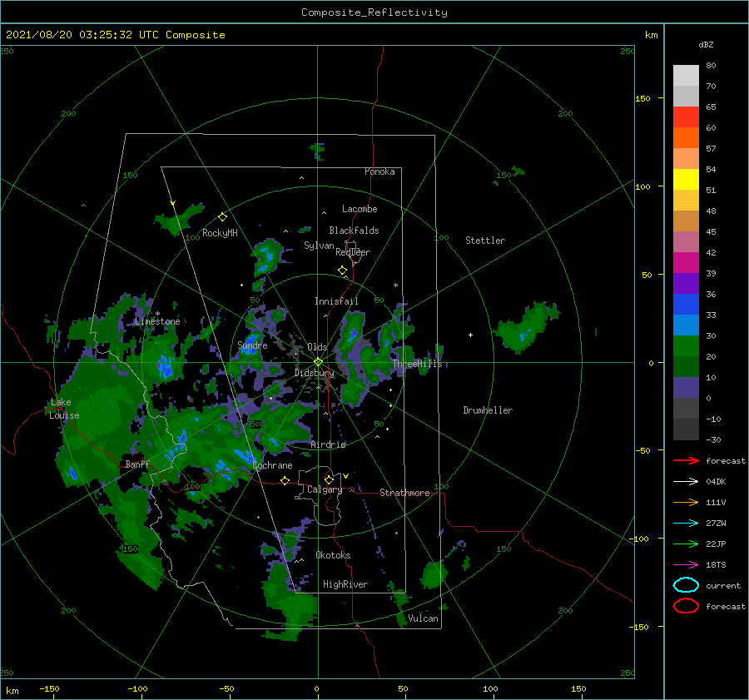This screenshot has height=700, width=749.
Task: Click the orange 111V arrow icon
Action: click(686, 502)
